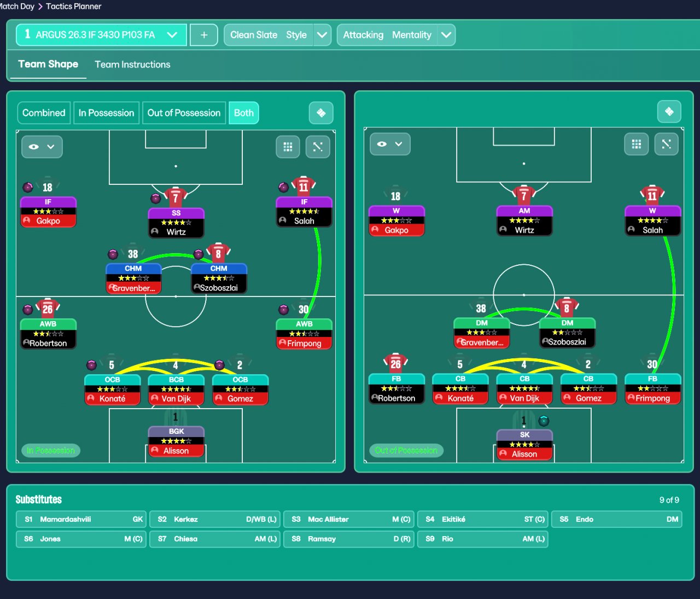The width and height of the screenshot is (700, 599).
Task: Click the Out of Possession pitch label
Action: 406,450
